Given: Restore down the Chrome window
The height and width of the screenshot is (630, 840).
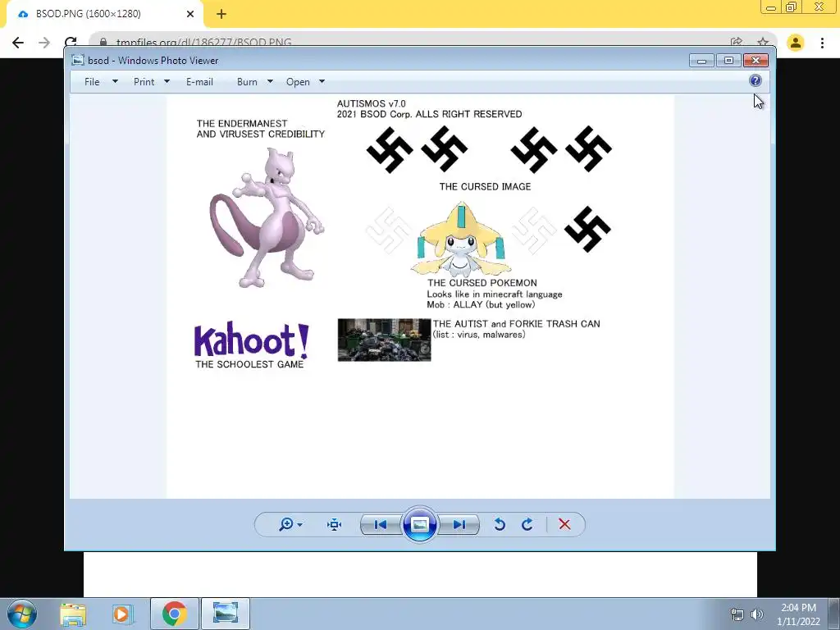Looking at the screenshot, I should tap(792, 7).
